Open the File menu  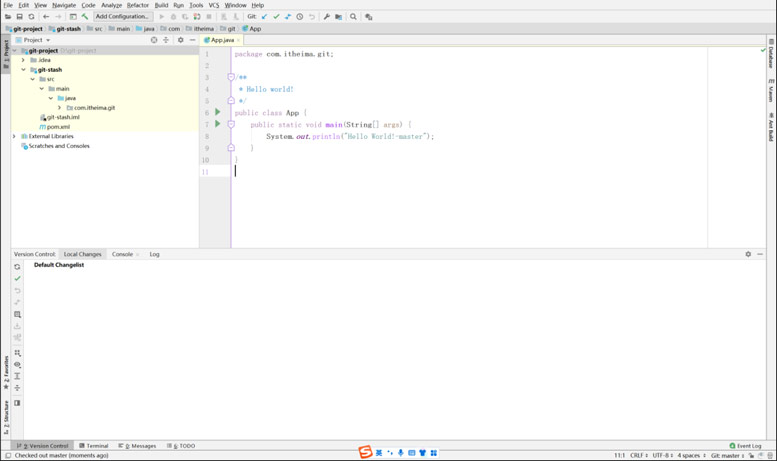pos(8,5)
